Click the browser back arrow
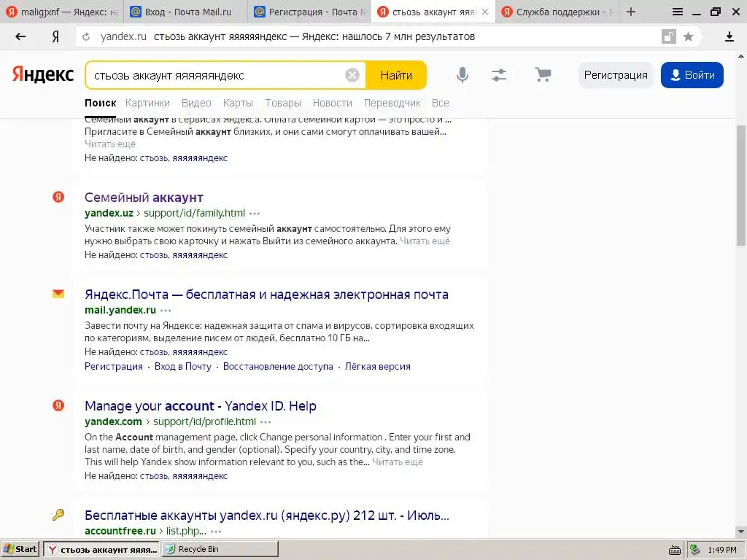 [x=20, y=36]
